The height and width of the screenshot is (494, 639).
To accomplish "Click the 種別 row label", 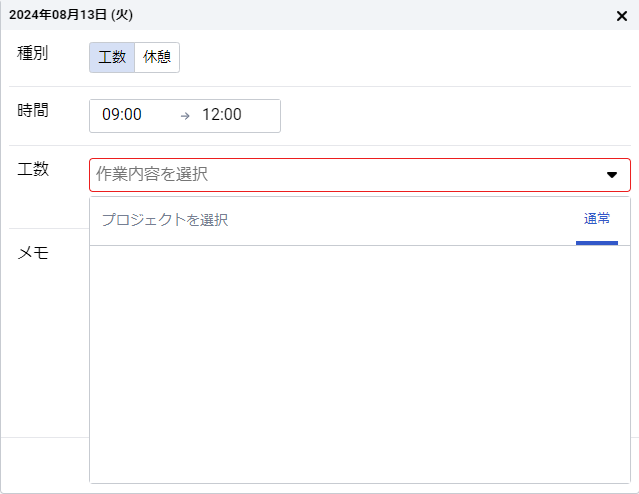I will click(x=33, y=53).
